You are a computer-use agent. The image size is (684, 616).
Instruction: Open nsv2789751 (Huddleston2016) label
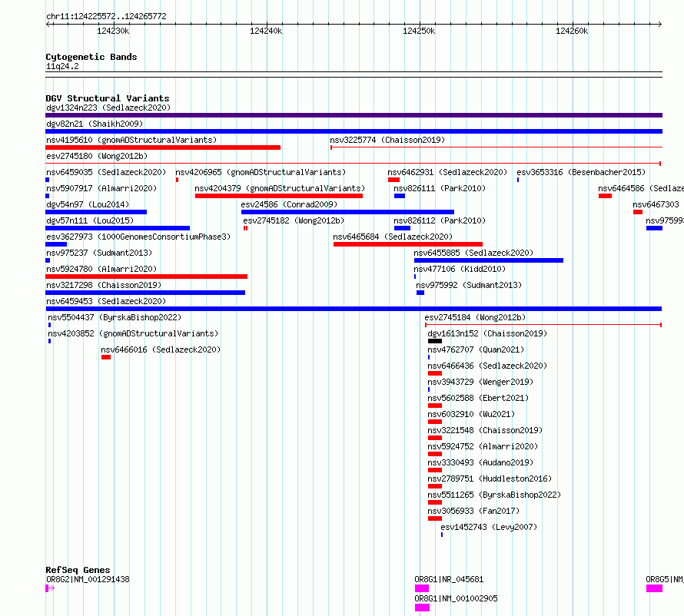490,479
